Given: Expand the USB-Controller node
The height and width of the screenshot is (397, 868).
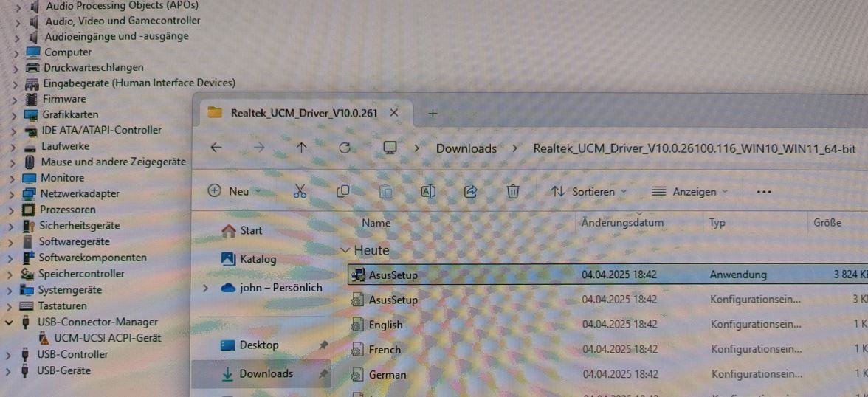Looking at the screenshot, I should coord(9,355).
